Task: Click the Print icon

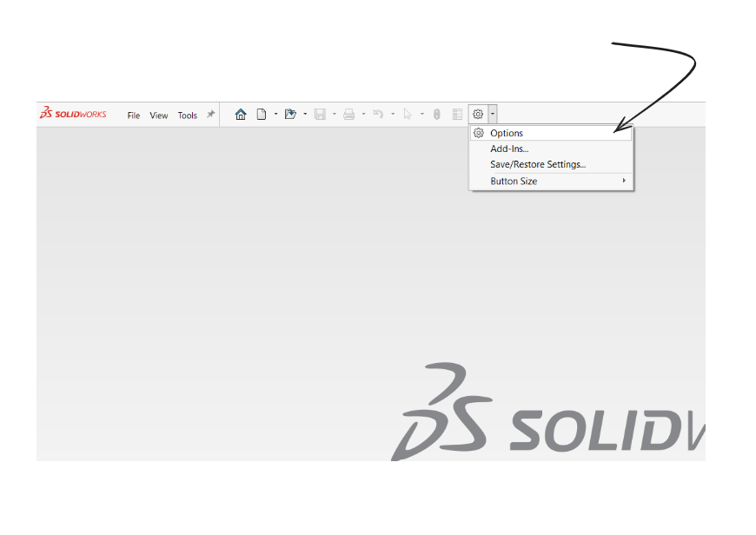Action: click(349, 115)
